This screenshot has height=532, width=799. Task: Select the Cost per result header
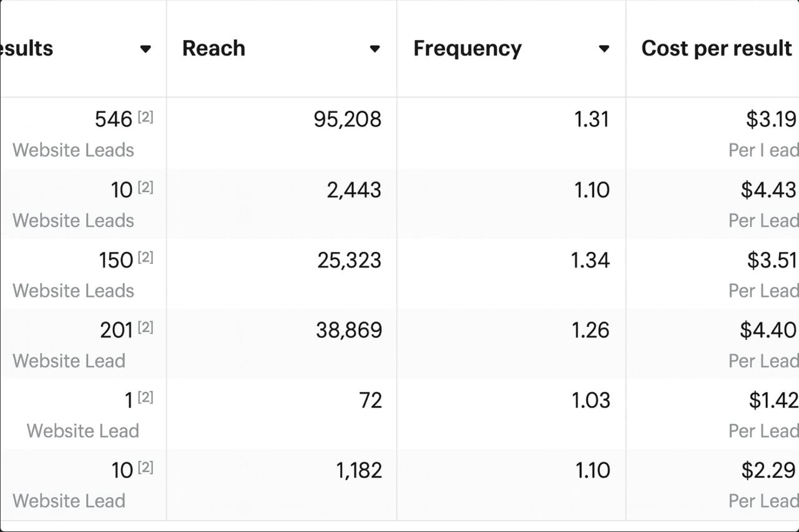coord(717,49)
